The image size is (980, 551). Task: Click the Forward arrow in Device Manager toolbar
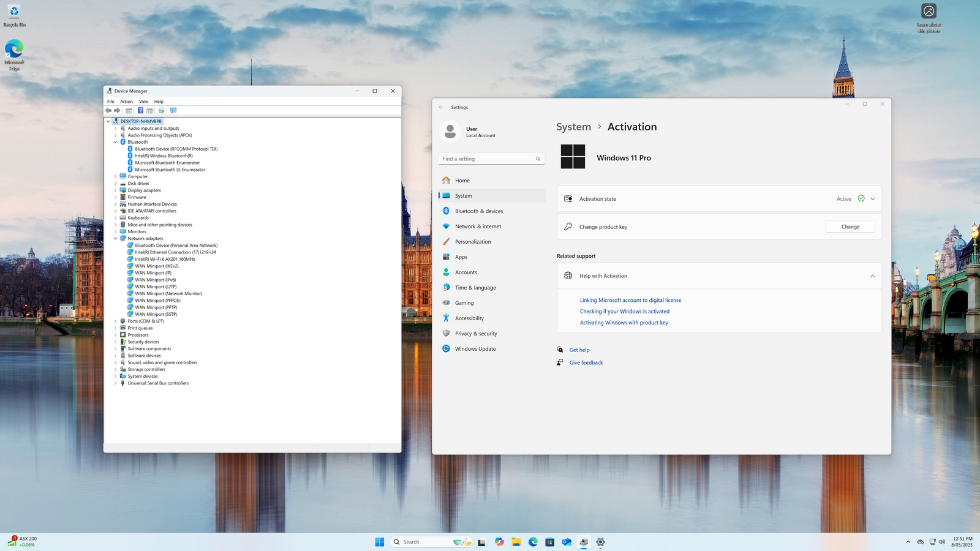coord(117,111)
